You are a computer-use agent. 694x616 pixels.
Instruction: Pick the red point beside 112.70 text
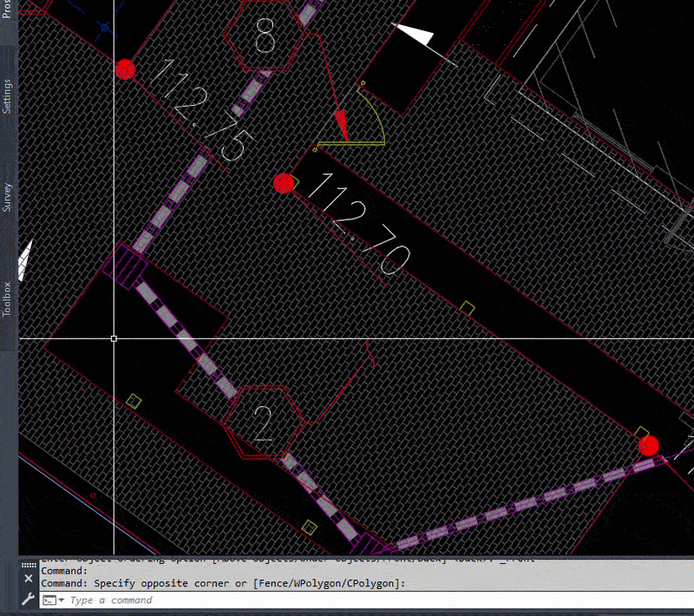(284, 183)
